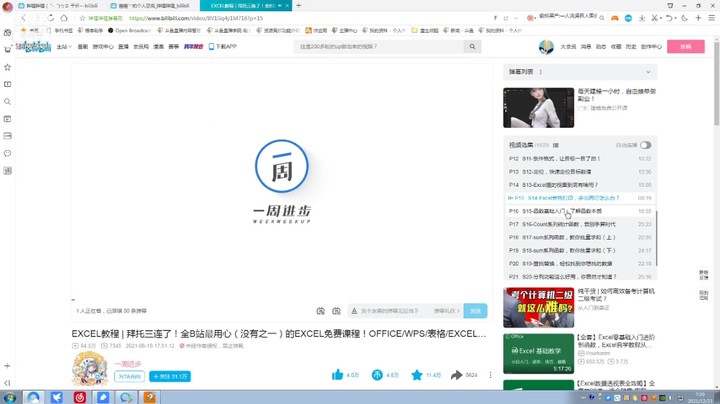Image resolution: width=720 pixels, height=404 pixels.
Task: Click the danmaku settings icon under the player
Action: click(336, 311)
